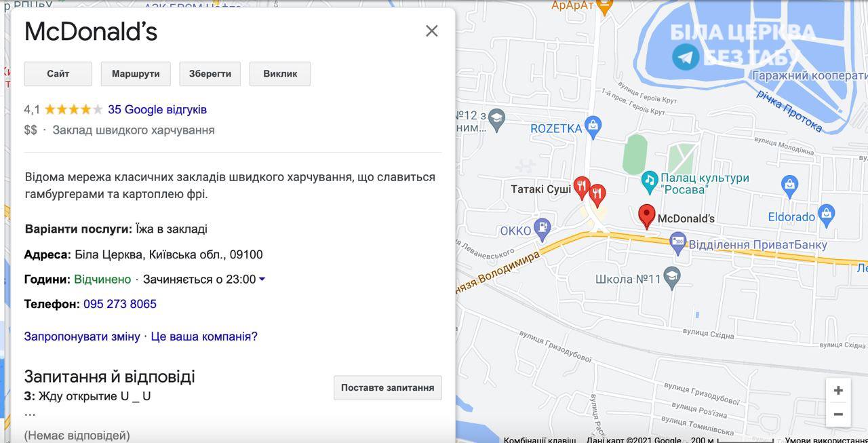Click the Виклик call button
The height and width of the screenshot is (443, 868).
(280, 74)
